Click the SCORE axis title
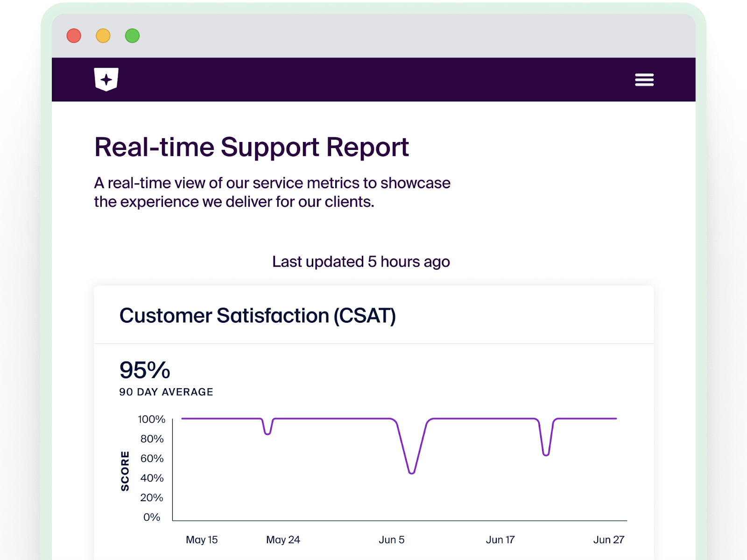The width and height of the screenshot is (747, 560). [x=125, y=471]
